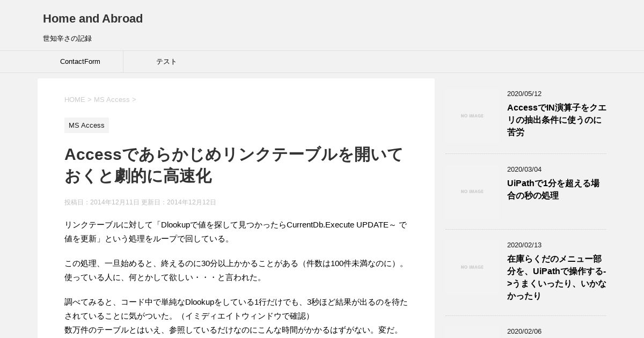Click the 2020/05/12 date in sidebar

click(524, 94)
